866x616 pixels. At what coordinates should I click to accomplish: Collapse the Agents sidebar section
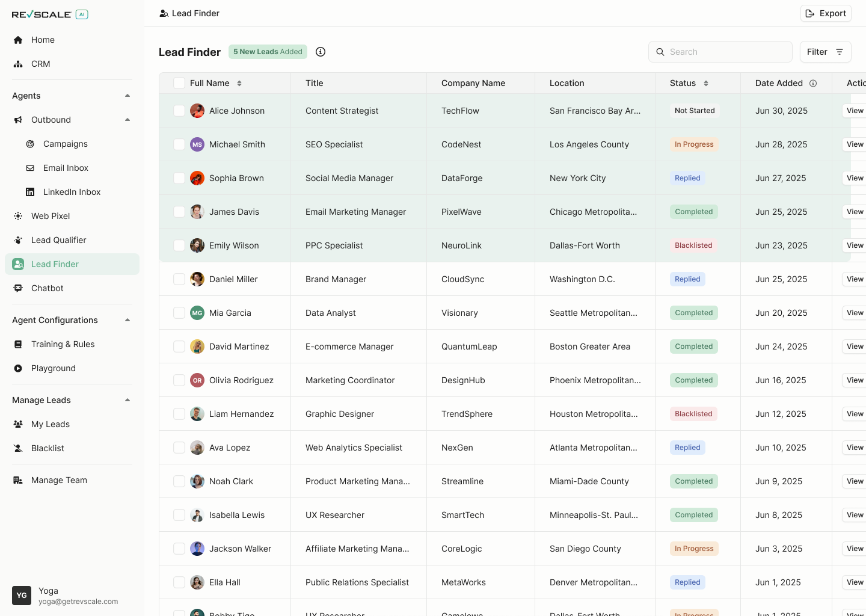coord(127,95)
